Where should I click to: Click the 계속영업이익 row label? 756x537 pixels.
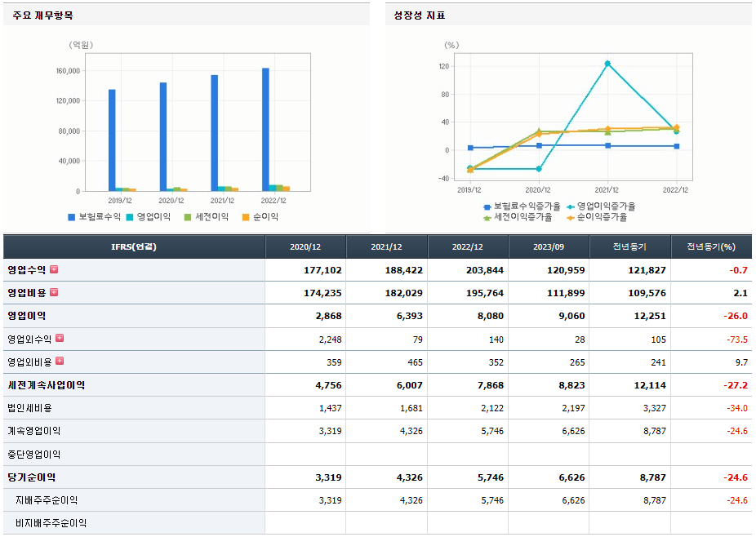[x=33, y=431]
